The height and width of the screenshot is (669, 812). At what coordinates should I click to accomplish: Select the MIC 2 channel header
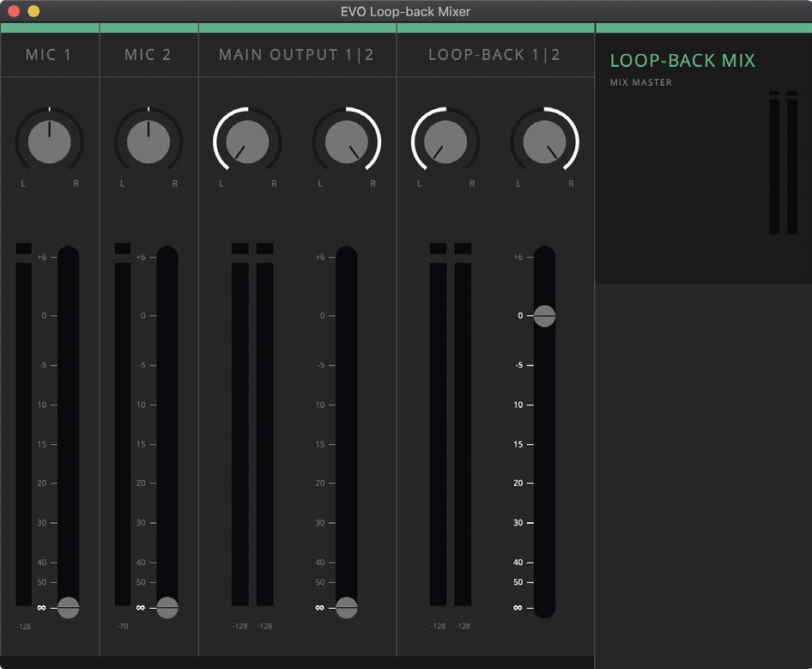pos(148,55)
